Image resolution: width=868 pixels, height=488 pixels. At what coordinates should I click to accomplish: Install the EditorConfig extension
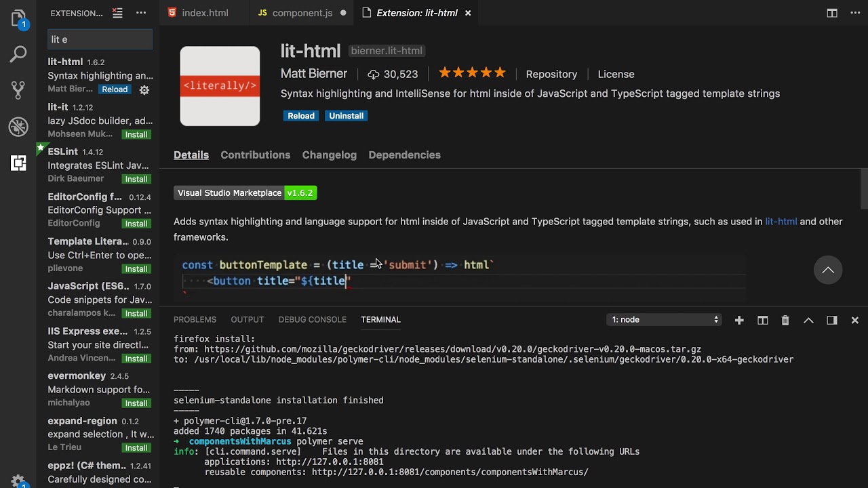coord(136,224)
